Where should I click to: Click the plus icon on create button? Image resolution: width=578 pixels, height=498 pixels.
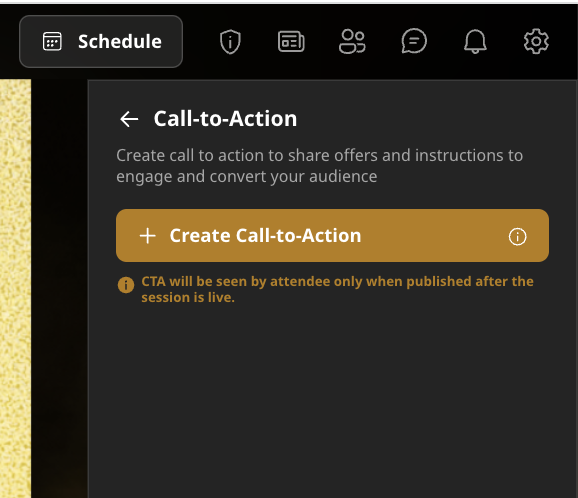148,236
